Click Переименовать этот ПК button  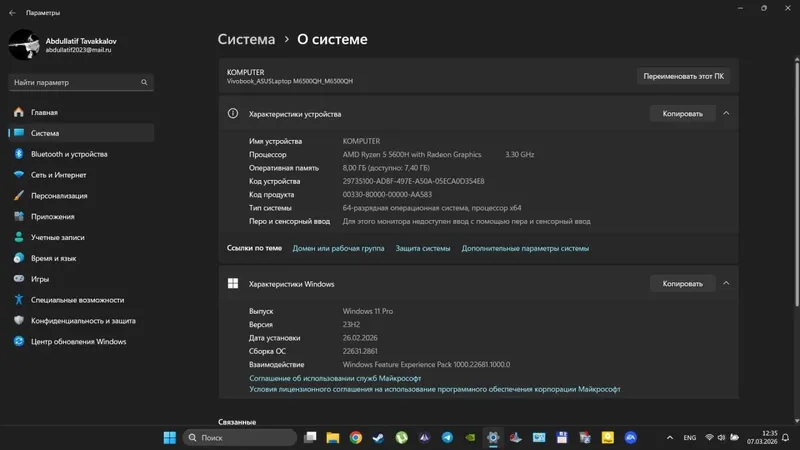tap(683, 76)
